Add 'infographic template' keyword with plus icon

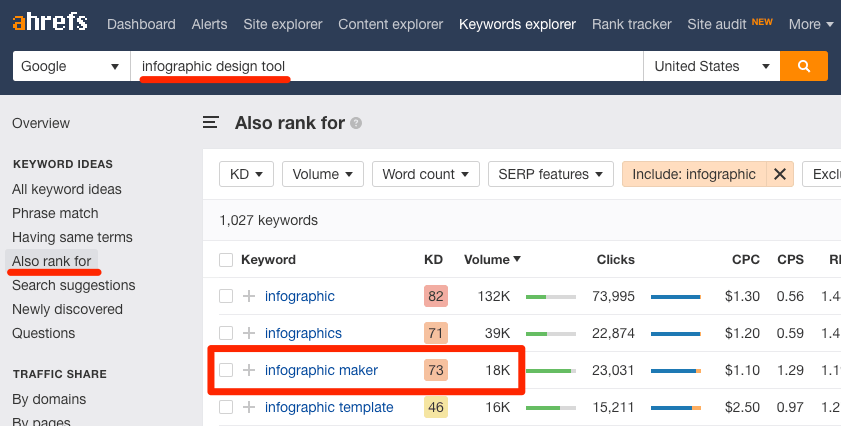pos(249,407)
